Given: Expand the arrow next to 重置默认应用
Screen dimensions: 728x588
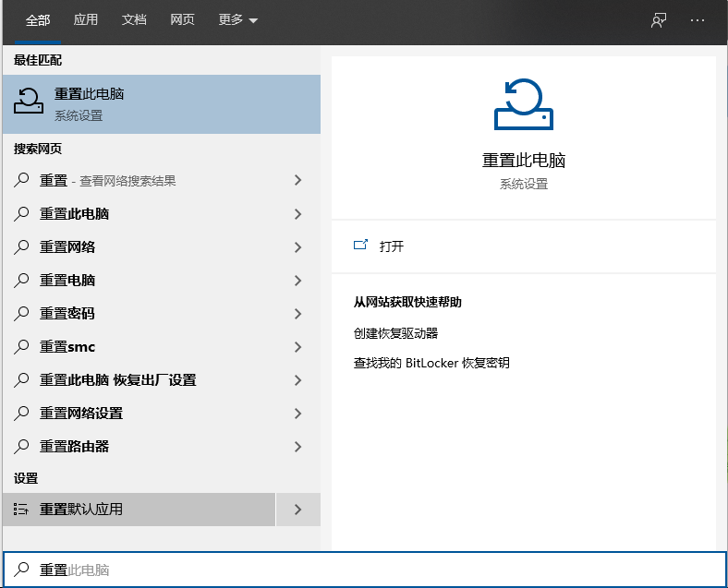Looking at the screenshot, I should (x=297, y=510).
